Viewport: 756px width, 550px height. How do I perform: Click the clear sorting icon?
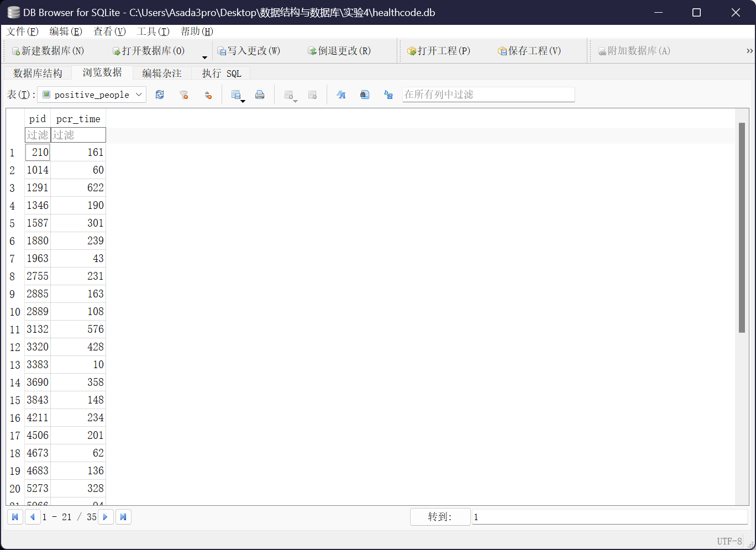point(208,95)
